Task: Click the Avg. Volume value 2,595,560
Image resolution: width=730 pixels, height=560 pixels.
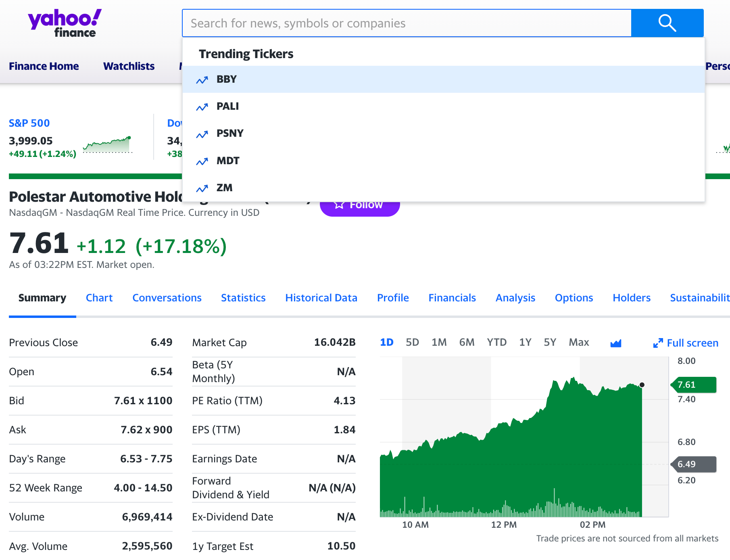Action: [147, 546]
